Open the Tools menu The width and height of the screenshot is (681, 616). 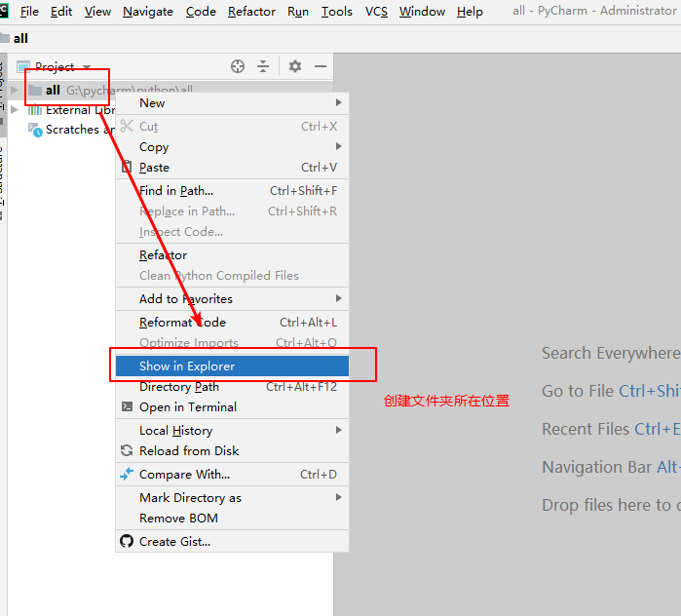pos(336,12)
